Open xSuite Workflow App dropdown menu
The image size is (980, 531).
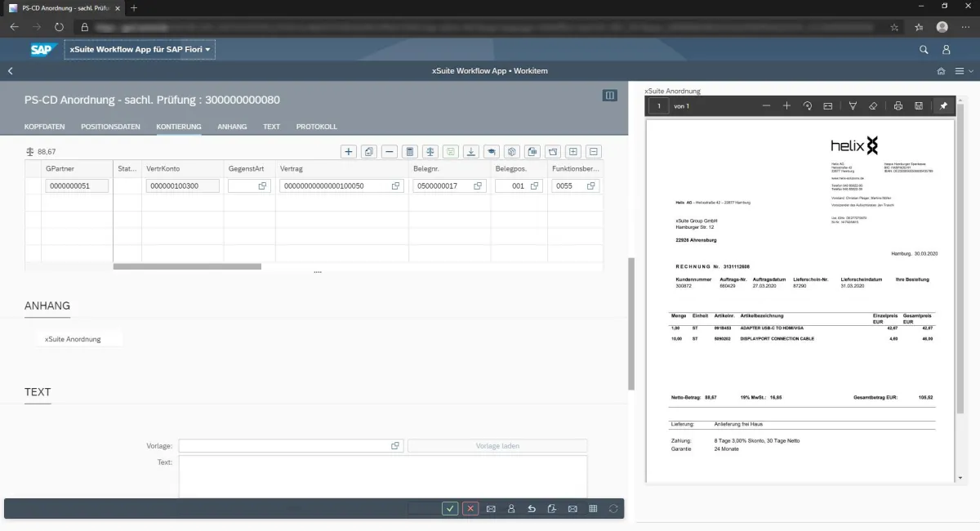point(140,50)
